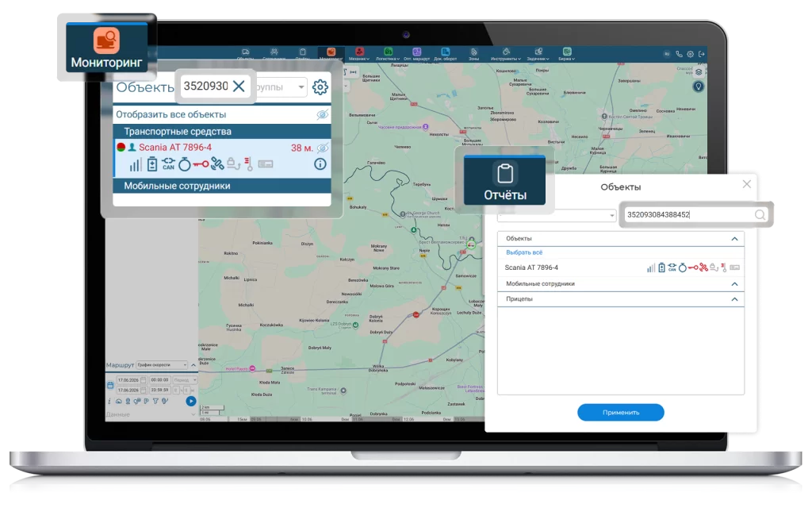Open the группы dropdown in the objects panel

pyautogui.click(x=280, y=87)
